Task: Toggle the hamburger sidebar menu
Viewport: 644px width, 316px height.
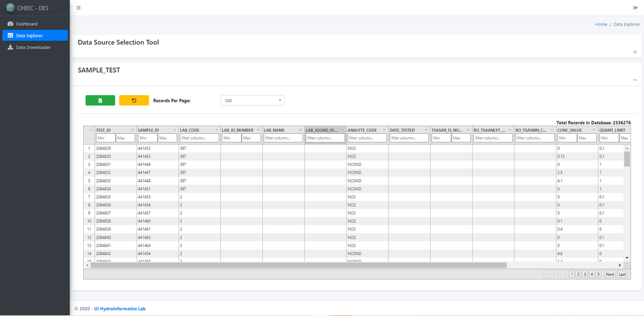Action: point(79,8)
